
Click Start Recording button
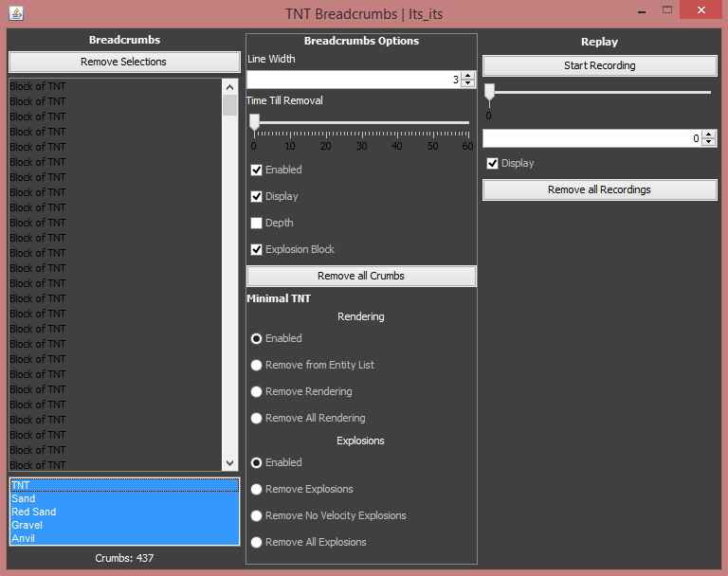tap(599, 65)
